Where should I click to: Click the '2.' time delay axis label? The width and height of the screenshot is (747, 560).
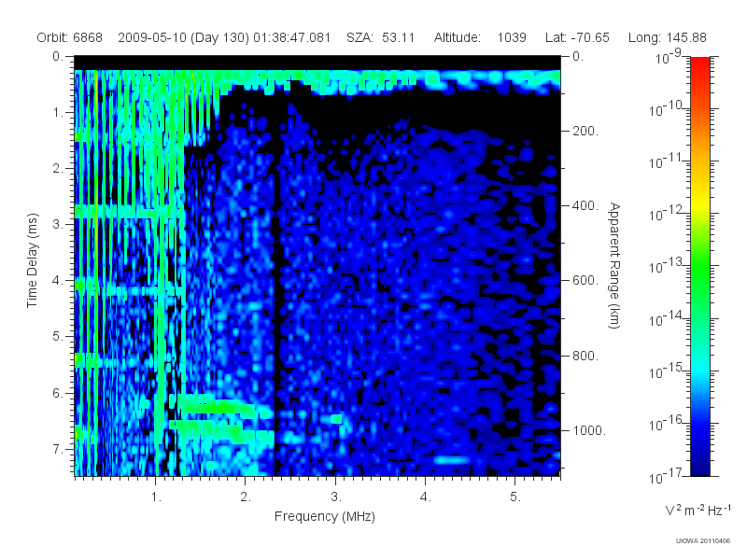click(58, 169)
